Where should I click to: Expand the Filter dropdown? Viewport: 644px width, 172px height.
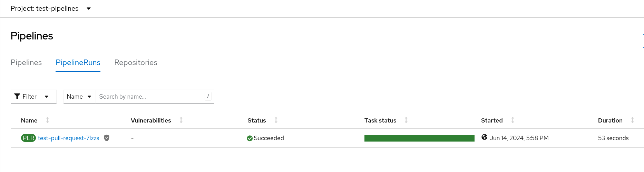click(33, 97)
